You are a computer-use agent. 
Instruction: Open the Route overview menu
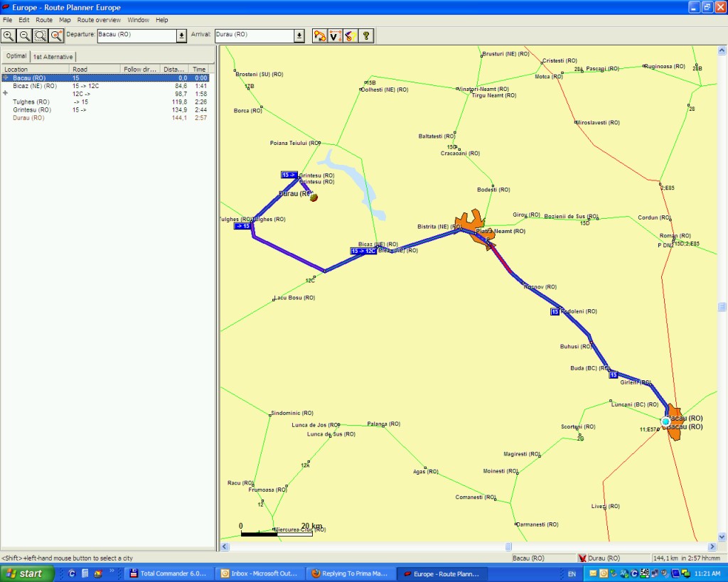99,20
